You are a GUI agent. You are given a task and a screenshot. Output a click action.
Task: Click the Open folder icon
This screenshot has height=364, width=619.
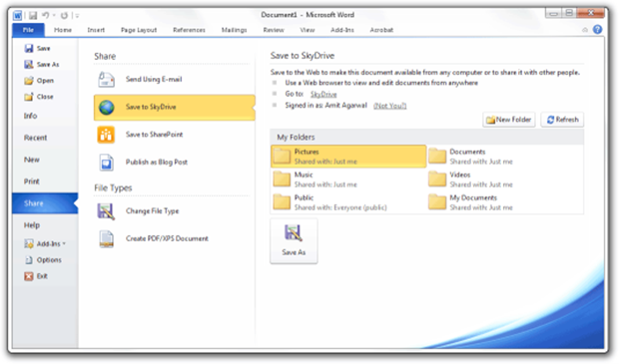tap(29, 81)
